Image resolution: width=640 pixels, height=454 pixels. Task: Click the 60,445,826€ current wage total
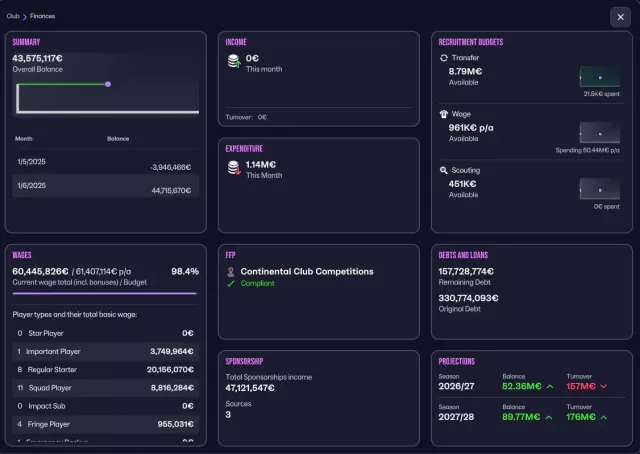click(40, 272)
